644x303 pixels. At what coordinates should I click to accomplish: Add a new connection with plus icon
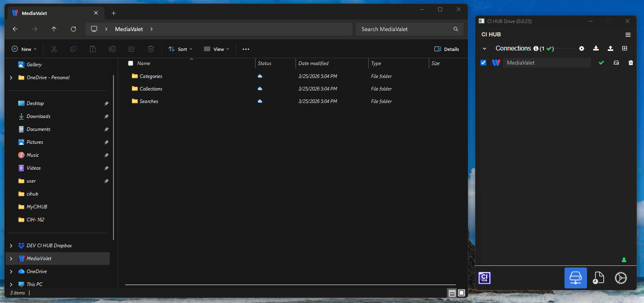pos(625,48)
